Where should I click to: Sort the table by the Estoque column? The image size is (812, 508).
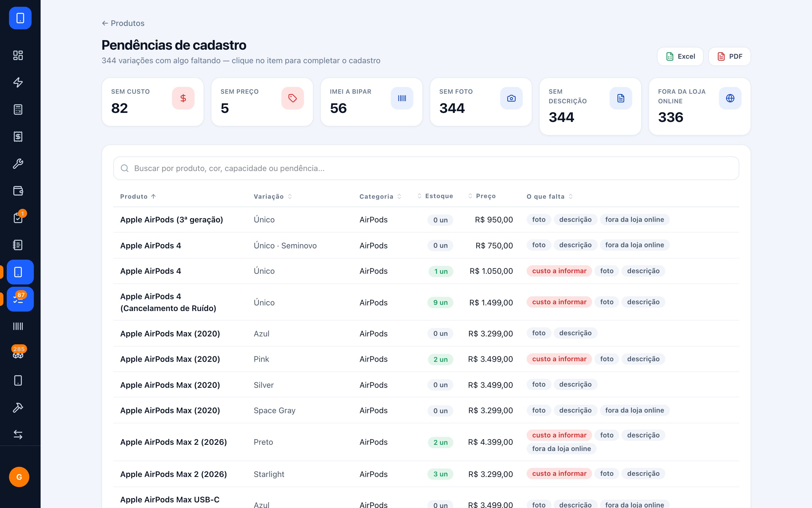click(435, 196)
